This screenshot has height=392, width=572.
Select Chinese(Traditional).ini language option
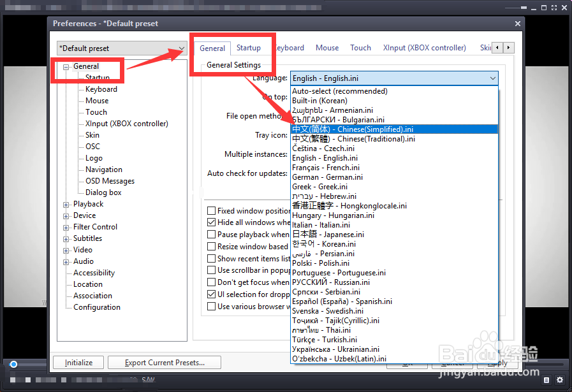[x=394, y=139]
